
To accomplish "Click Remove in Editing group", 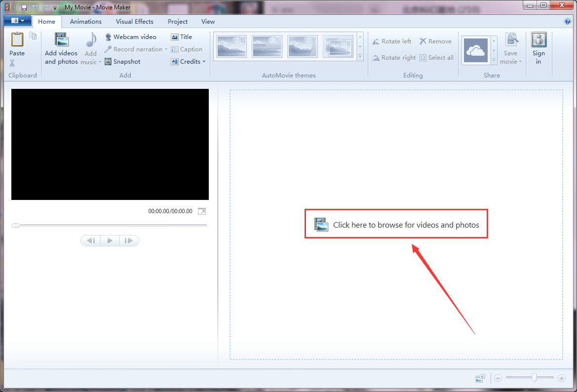I will pos(435,41).
